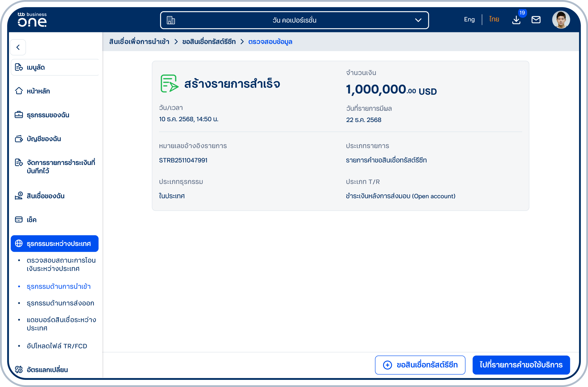Click the home icon beside หน้าหลัก
The width and height of the screenshot is (588, 387).
[19, 91]
